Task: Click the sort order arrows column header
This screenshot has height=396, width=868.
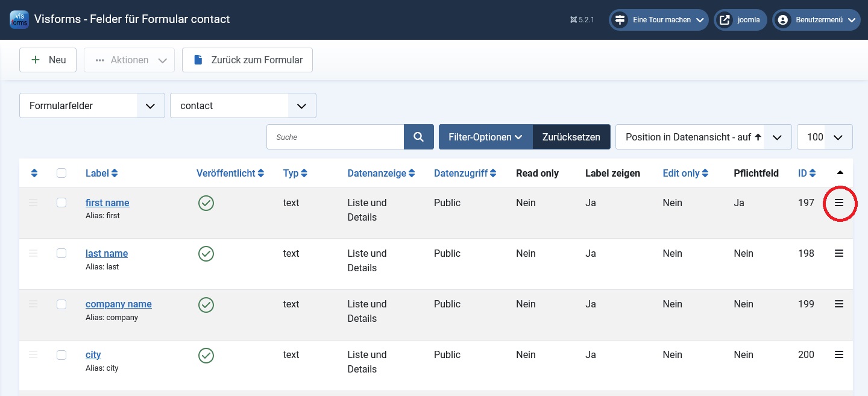Action: (34, 174)
